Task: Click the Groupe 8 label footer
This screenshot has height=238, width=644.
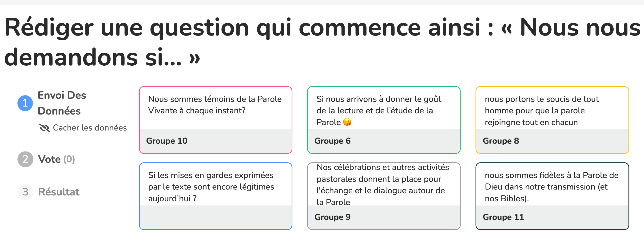Action: tap(552, 141)
